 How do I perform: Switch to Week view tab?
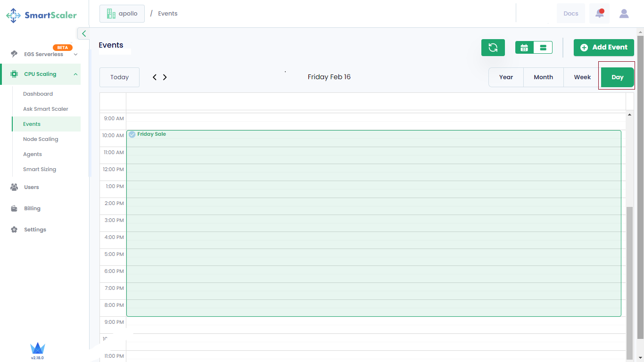tap(582, 77)
